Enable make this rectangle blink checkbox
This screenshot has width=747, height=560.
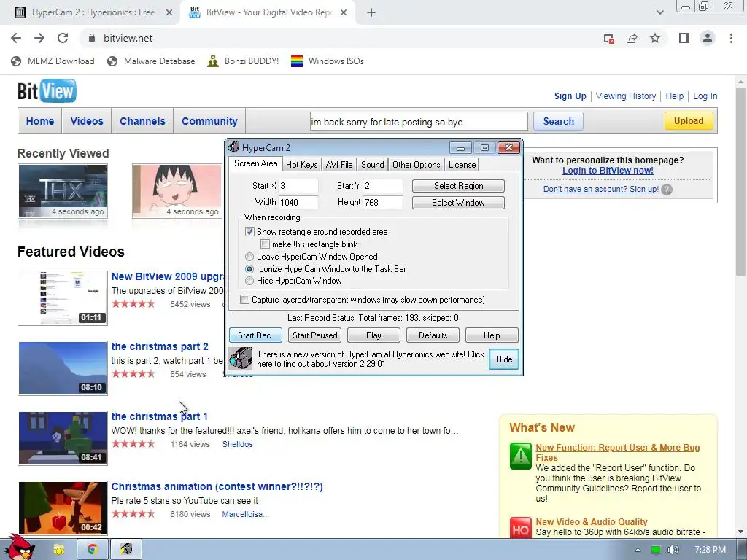pos(266,244)
